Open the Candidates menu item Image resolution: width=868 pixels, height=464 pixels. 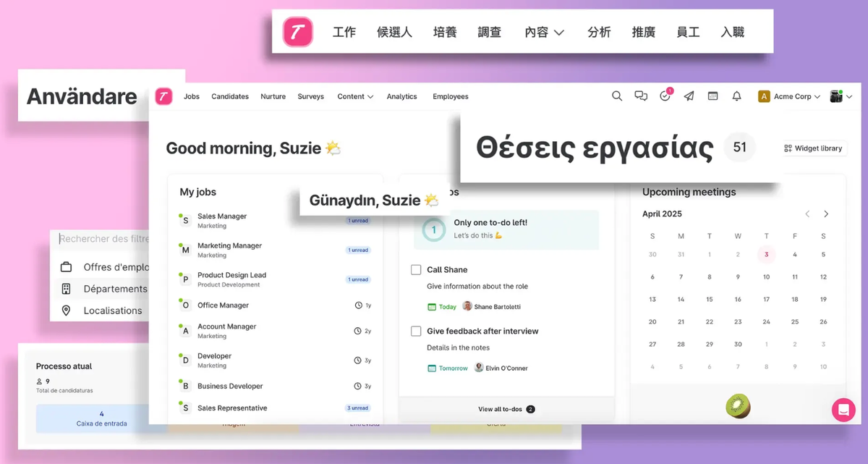click(230, 96)
